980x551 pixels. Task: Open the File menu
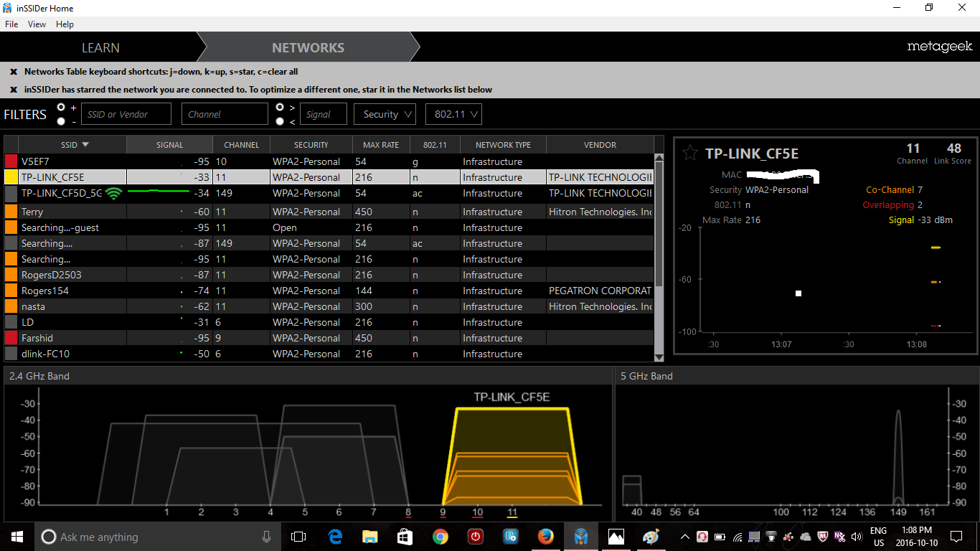click(11, 24)
